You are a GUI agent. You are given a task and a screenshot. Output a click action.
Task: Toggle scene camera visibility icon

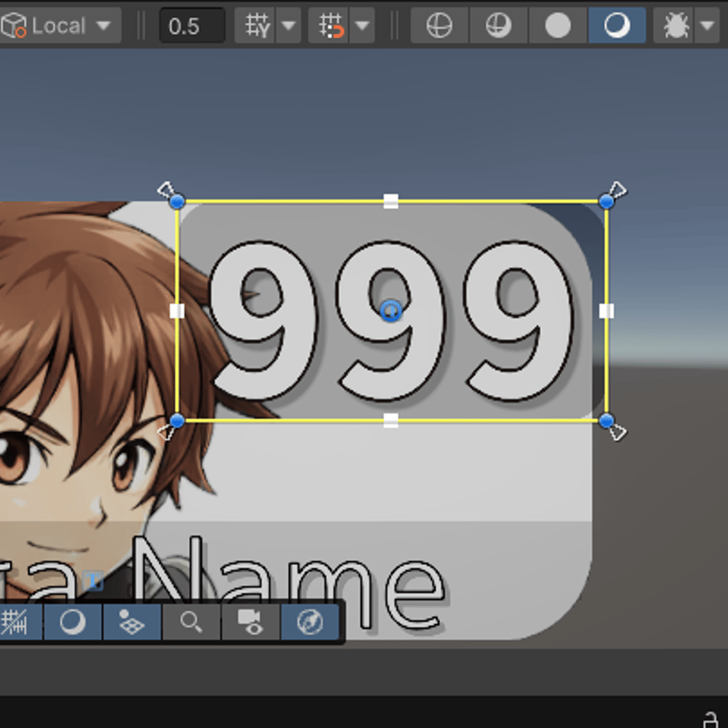tap(251, 622)
